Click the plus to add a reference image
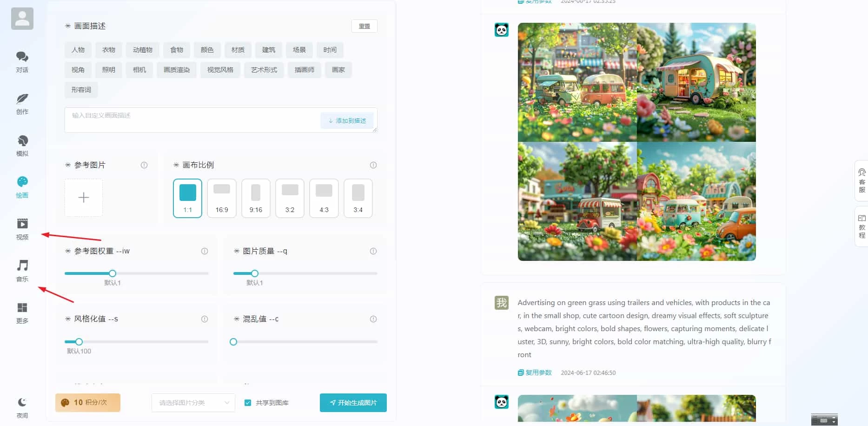This screenshot has height=426, width=868. pyautogui.click(x=83, y=197)
